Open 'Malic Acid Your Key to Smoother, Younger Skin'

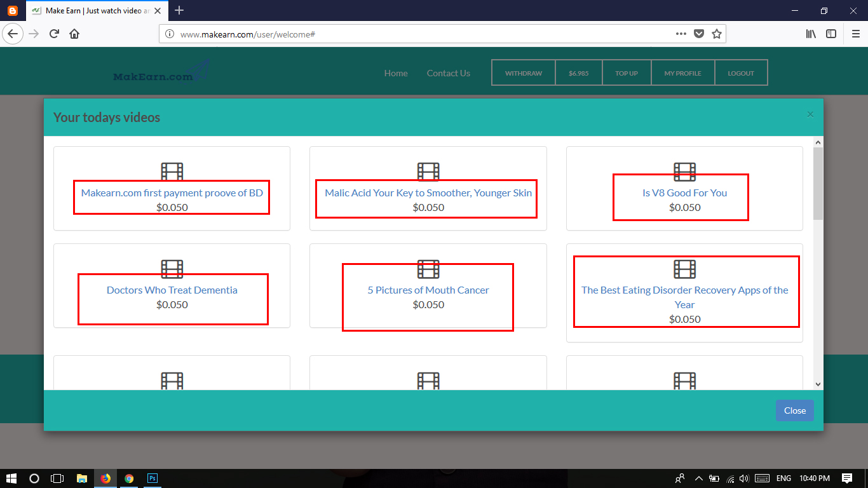click(x=428, y=193)
